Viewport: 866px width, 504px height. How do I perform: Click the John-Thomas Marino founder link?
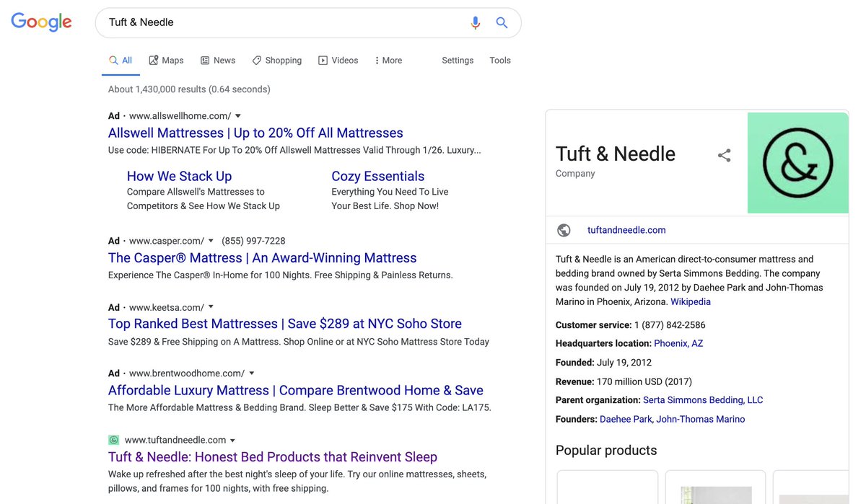click(x=701, y=419)
